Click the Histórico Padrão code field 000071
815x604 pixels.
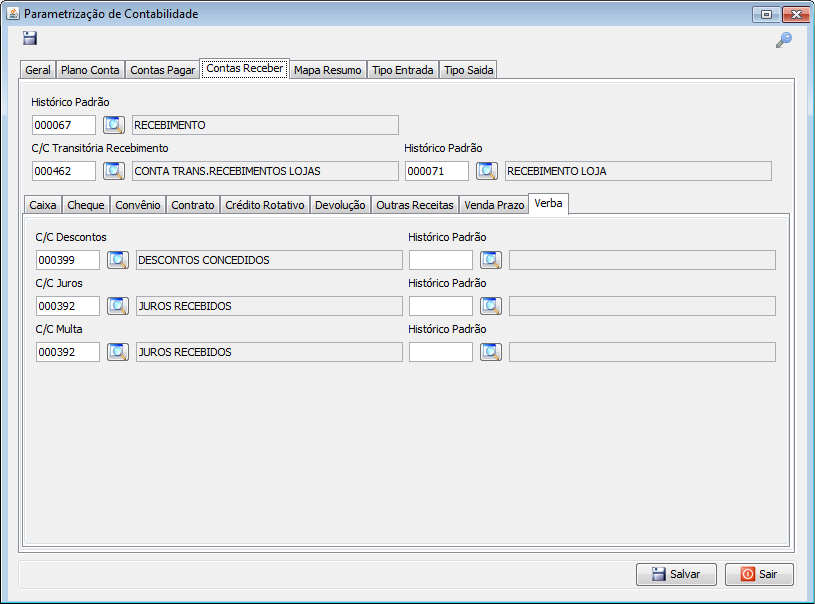437,171
